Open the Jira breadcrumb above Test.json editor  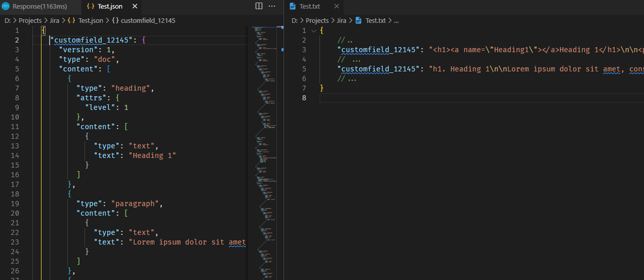54,21
